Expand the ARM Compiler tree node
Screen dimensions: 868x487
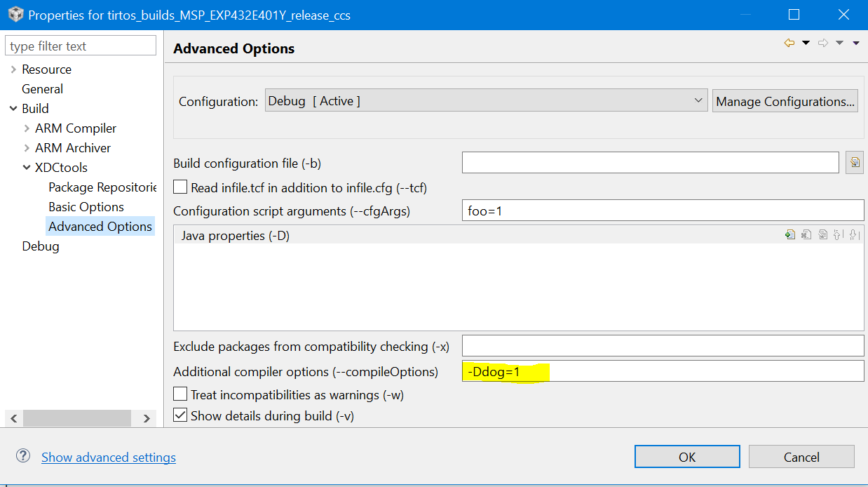[27, 128]
